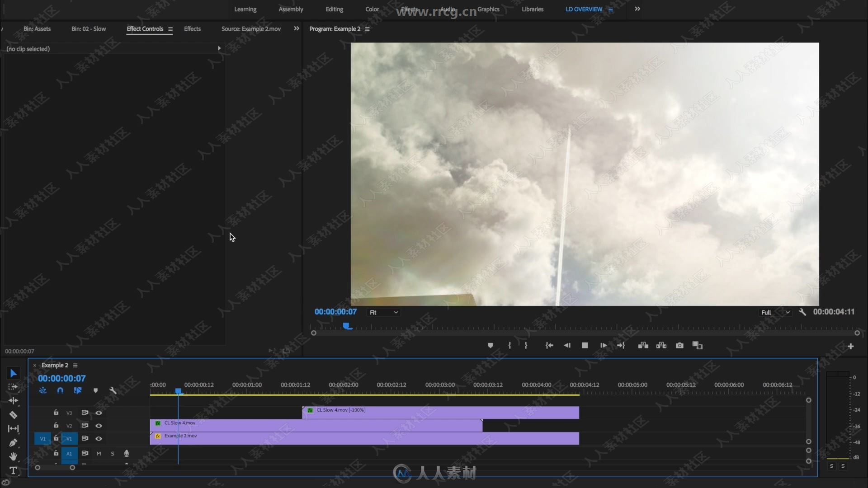Hide track V1 output
868x488 pixels.
pos(99,438)
